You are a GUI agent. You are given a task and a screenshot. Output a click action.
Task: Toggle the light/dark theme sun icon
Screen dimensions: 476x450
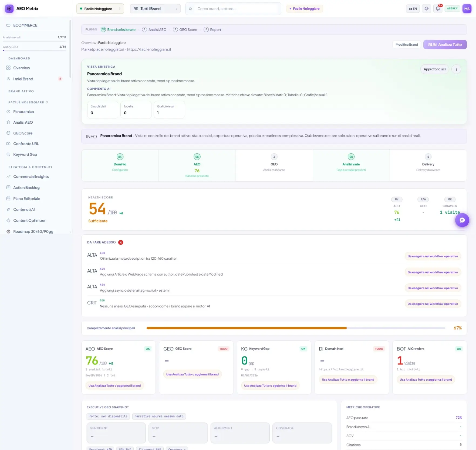pyautogui.click(x=427, y=9)
